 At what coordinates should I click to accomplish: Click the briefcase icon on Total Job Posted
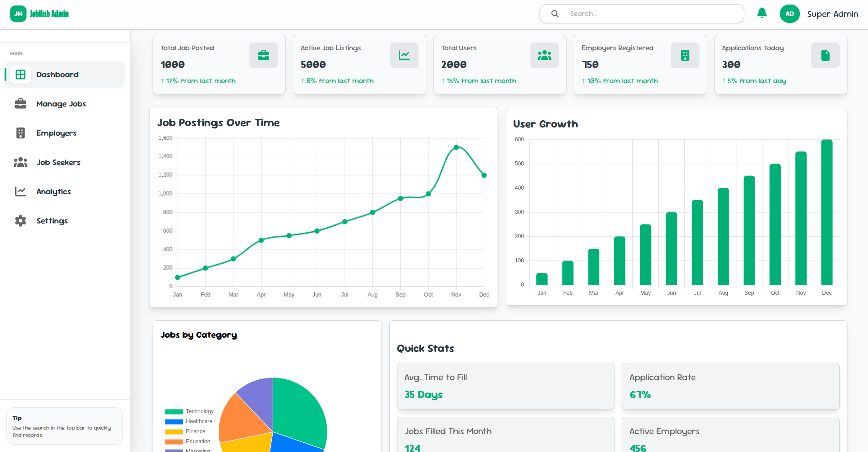[x=264, y=55]
